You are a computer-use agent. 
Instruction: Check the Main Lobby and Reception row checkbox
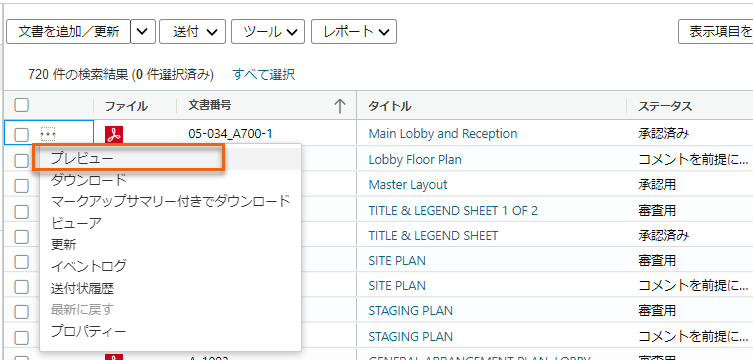tap(22, 135)
